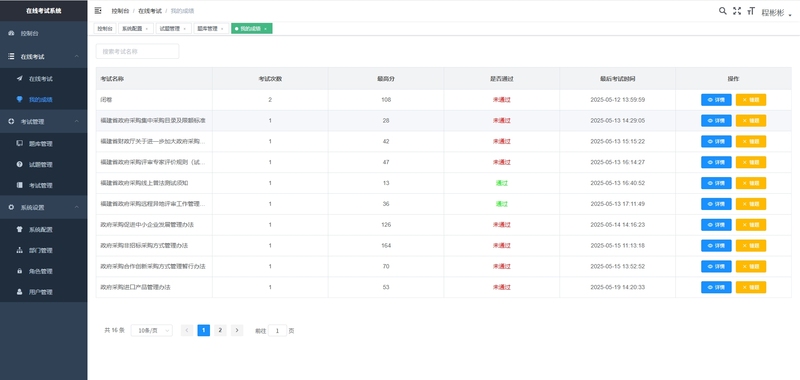Open 部门管理 in the sidebar
The height and width of the screenshot is (380, 800).
(43, 250)
